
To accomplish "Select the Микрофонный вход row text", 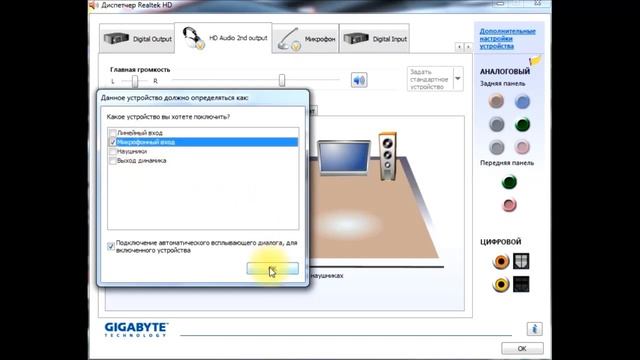I will click(x=146, y=142).
